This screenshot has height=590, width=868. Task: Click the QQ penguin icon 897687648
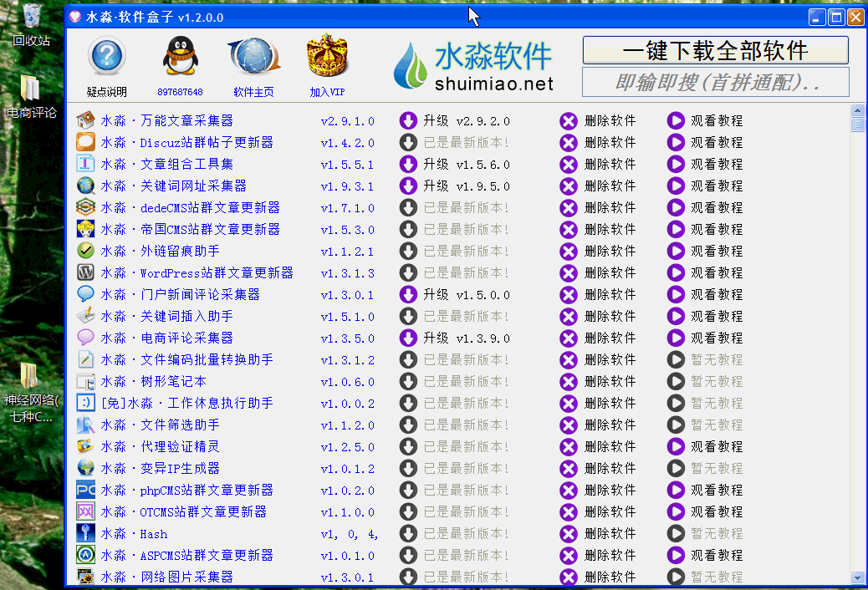180,58
